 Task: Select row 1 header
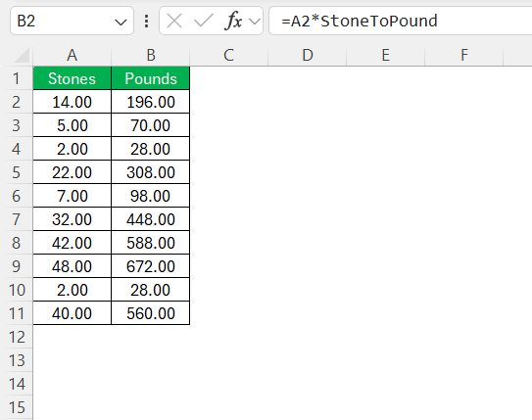(17, 78)
